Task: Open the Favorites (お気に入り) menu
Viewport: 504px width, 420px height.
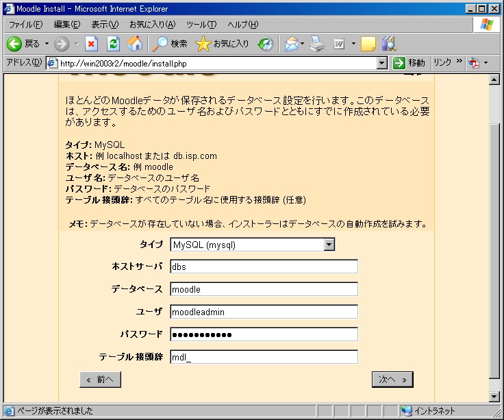Action: click(152, 25)
